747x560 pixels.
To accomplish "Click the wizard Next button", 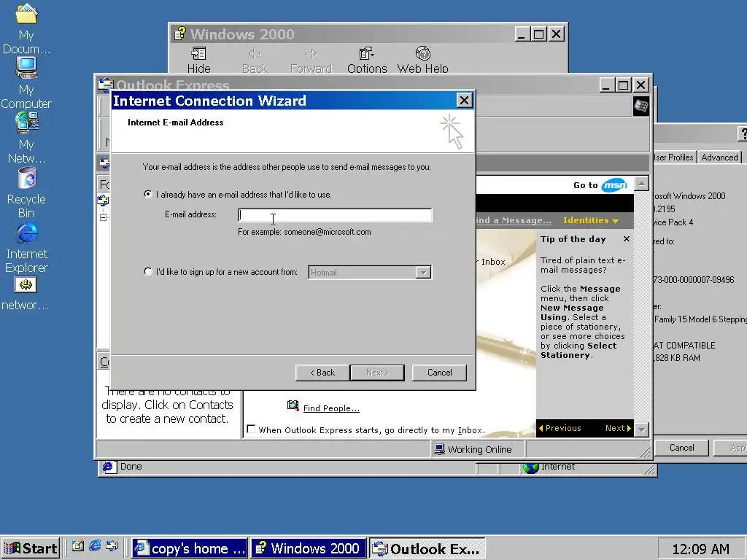I will [377, 373].
